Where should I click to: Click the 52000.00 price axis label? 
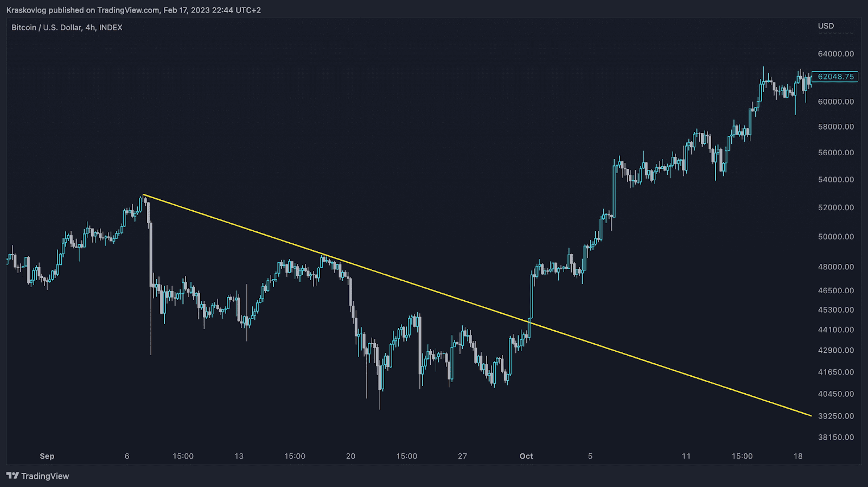point(835,207)
